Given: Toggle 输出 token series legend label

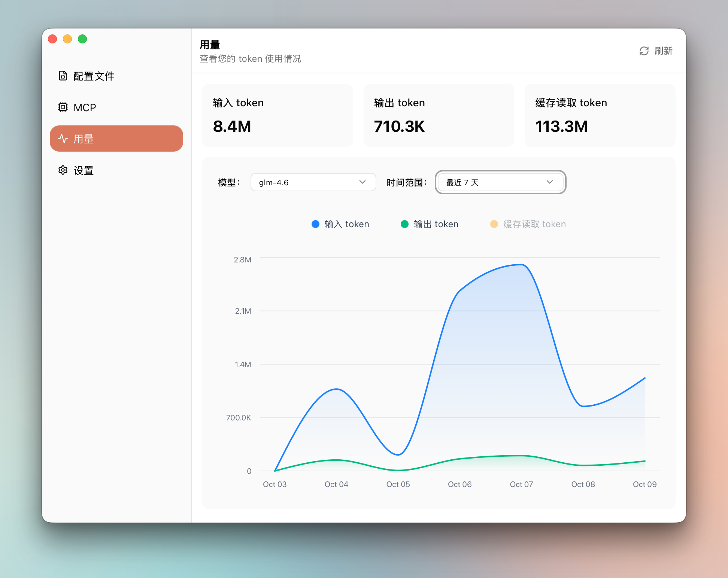Looking at the screenshot, I should tap(436, 224).
